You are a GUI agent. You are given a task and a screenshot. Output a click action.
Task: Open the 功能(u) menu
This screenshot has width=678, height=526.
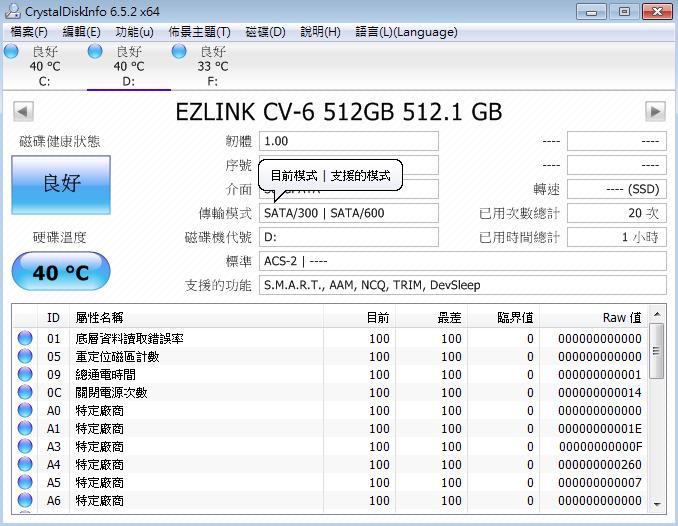point(134,32)
